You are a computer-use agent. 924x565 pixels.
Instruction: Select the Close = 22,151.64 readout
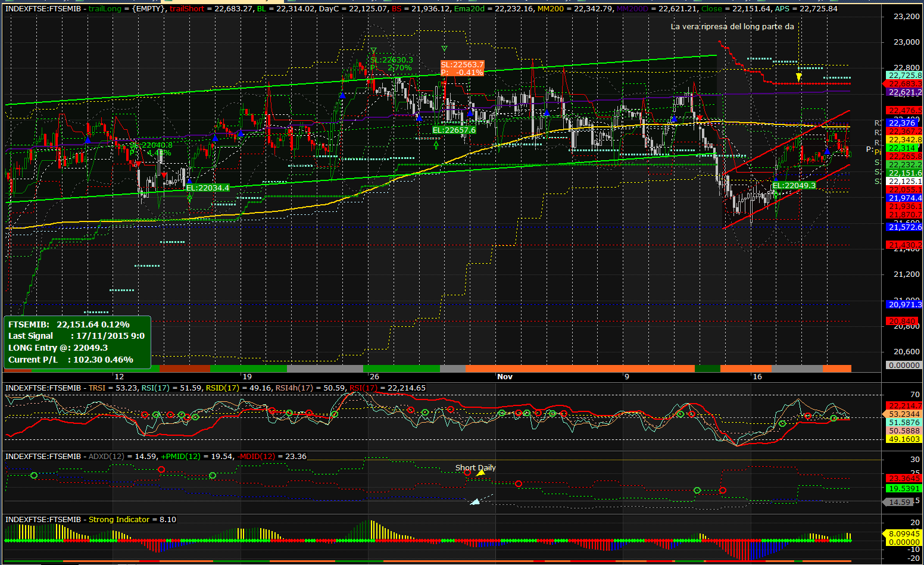tap(735, 9)
